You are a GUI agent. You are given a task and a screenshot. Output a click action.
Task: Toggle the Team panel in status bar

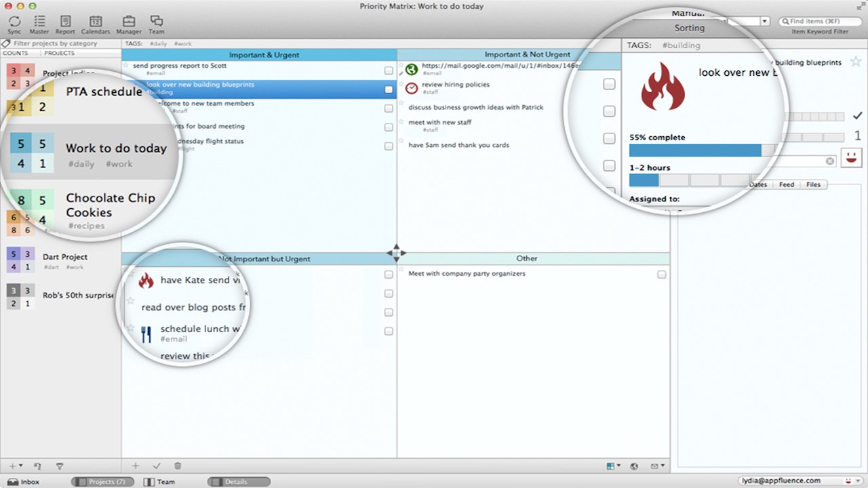click(x=159, y=482)
